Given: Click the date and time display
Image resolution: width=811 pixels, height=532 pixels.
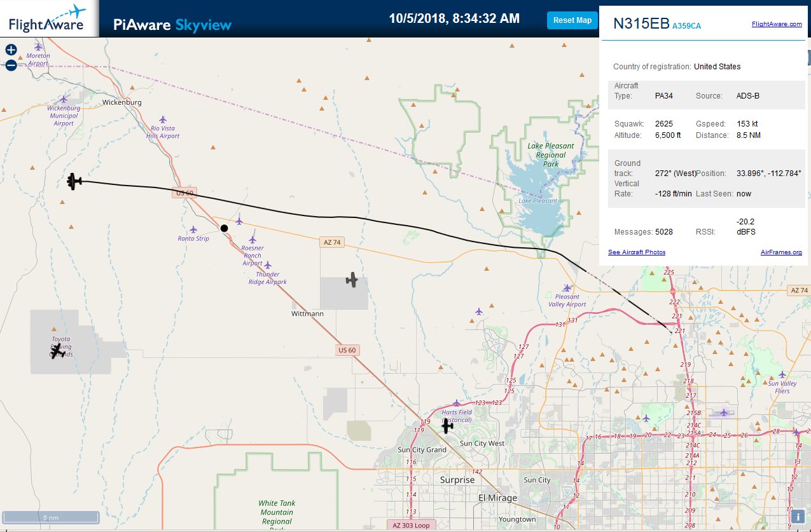Looking at the screenshot, I should pos(454,18).
